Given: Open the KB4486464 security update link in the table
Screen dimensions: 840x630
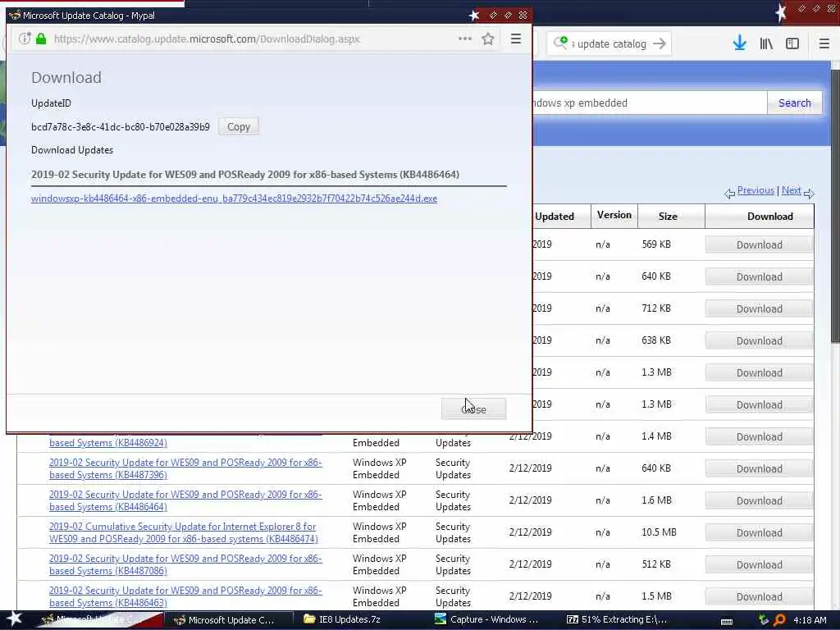Looking at the screenshot, I should point(185,501).
